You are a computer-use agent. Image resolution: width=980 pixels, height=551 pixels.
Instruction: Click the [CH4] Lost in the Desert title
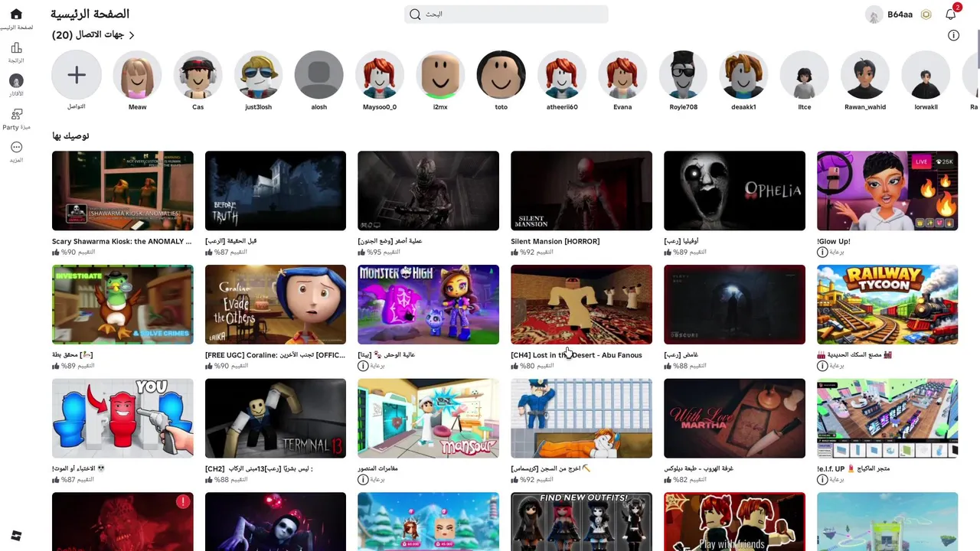pyautogui.click(x=577, y=355)
